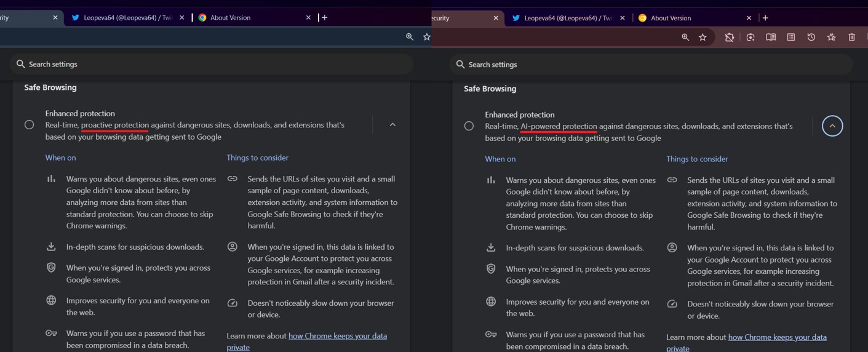Click yellow favicon on right About Version tab
The width and height of the screenshot is (868, 352).
[642, 18]
